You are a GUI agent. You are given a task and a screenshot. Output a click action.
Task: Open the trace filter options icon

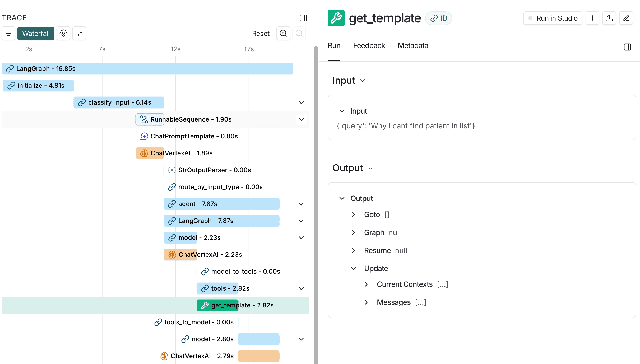click(8, 34)
